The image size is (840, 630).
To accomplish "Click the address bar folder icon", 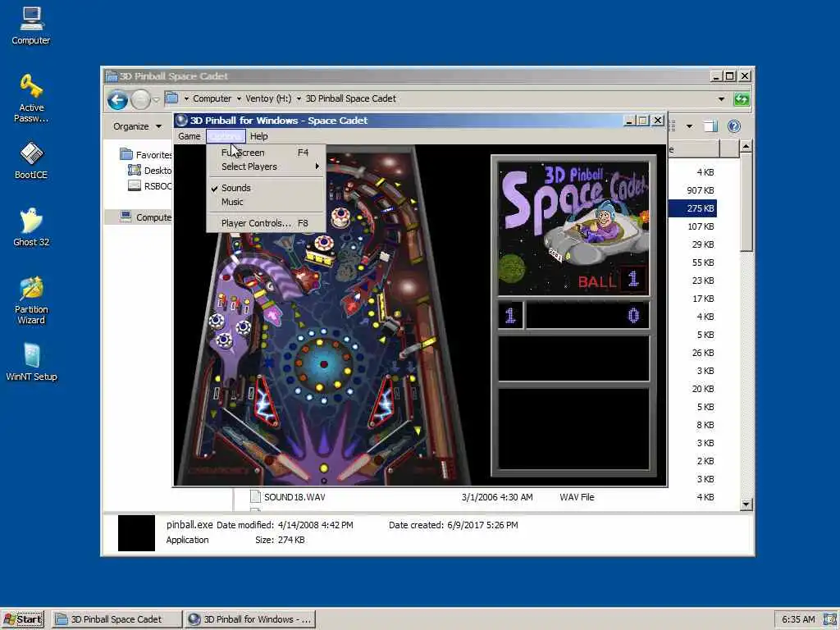I will (x=171, y=98).
